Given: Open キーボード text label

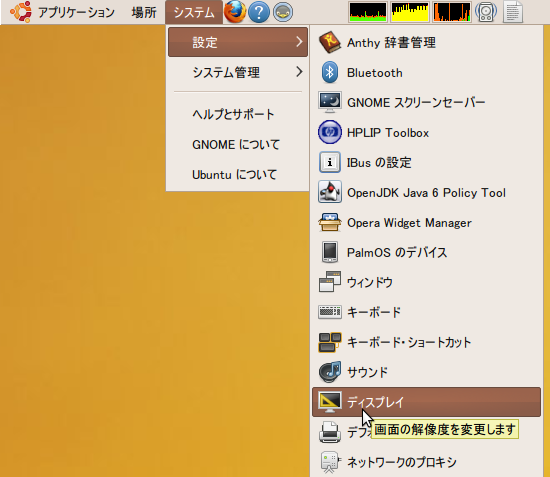Looking at the screenshot, I should click(374, 312).
